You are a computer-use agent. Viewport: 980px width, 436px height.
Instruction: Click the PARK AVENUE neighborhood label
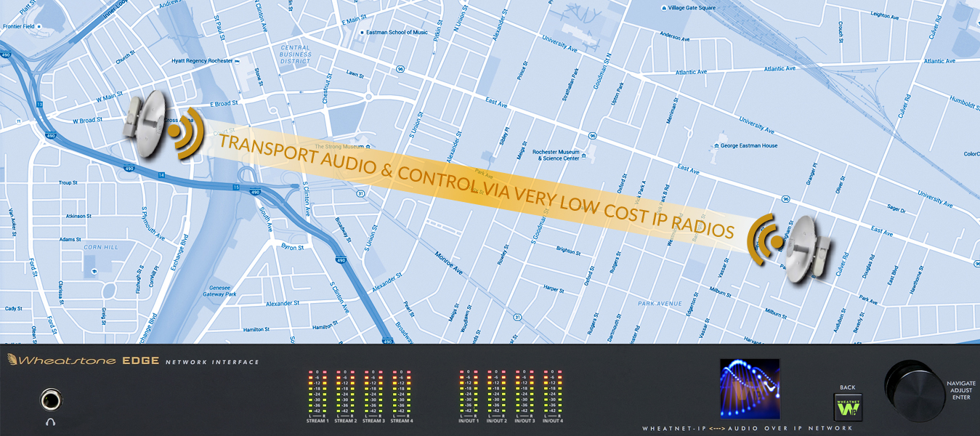pos(660,303)
